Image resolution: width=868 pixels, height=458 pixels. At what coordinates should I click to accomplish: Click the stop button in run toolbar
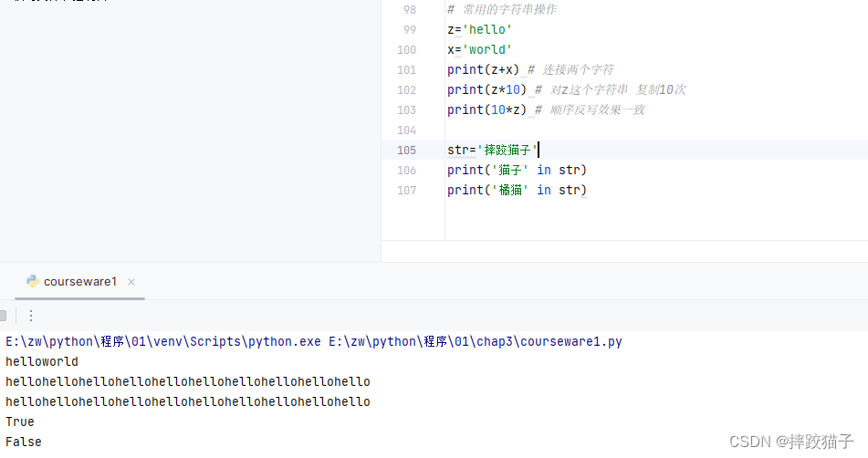[3, 316]
